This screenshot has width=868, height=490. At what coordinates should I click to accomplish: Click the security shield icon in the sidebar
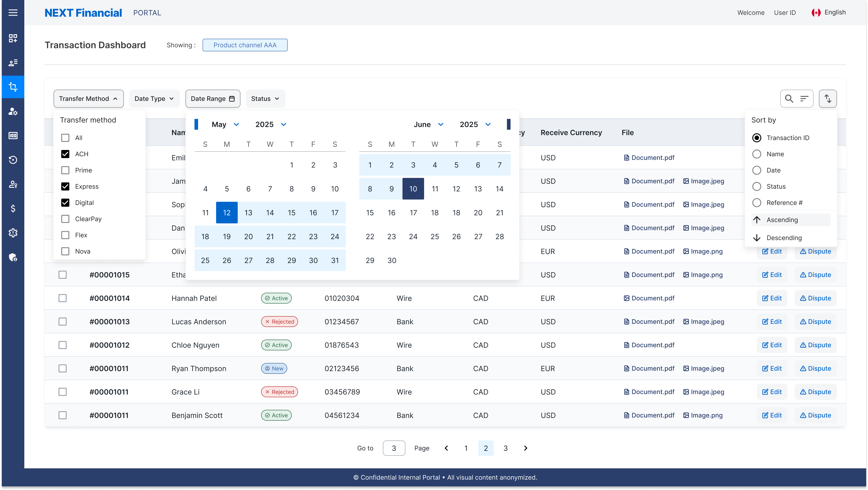[13, 257]
